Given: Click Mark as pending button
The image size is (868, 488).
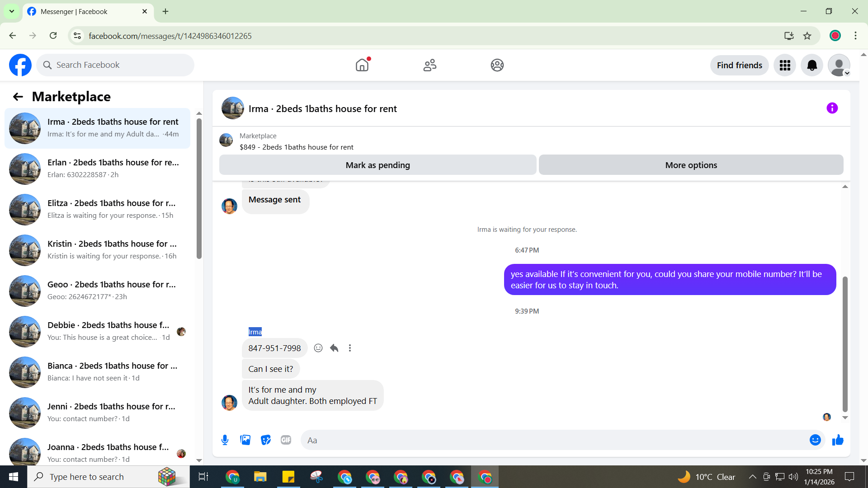Looking at the screenshot, I should pyautogui.click(x=377, y=165).
